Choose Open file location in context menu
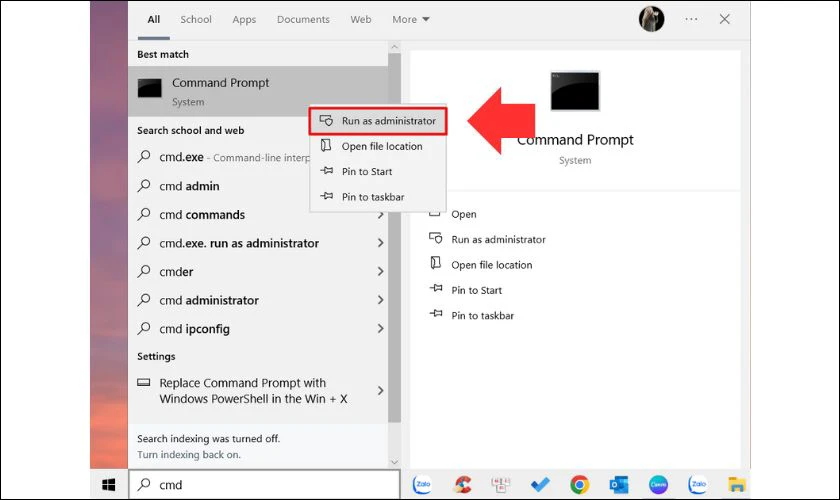Image resolution: width=840 pixels, height=500 pixels. pos(378,146)
